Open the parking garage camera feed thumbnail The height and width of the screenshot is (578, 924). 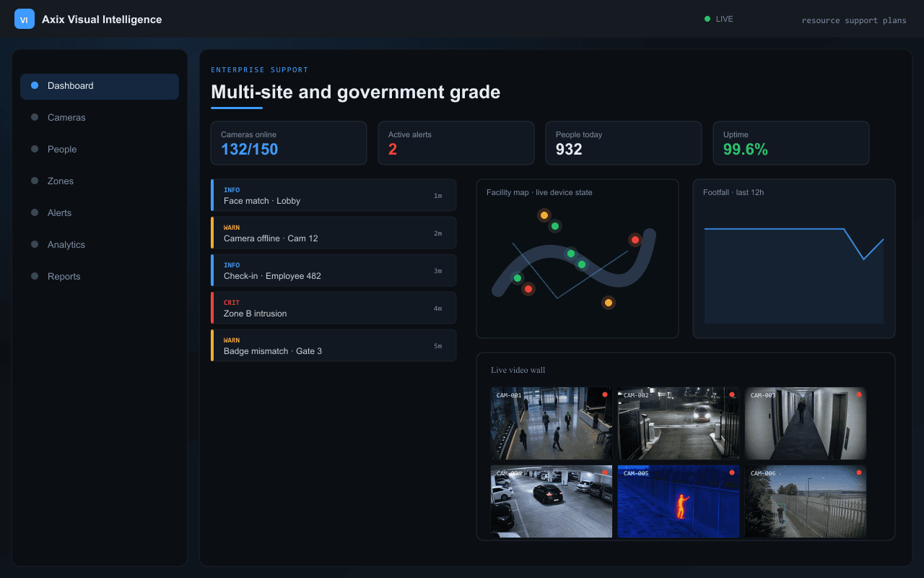coord(552,501)
